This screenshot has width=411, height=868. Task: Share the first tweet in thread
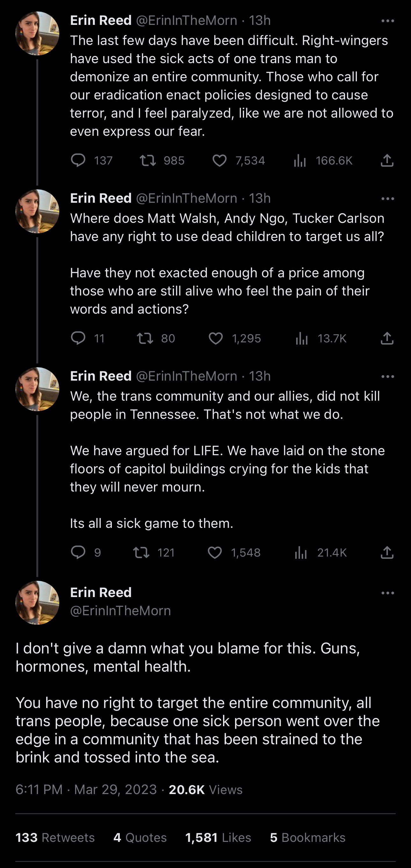(x=387, y=160)
